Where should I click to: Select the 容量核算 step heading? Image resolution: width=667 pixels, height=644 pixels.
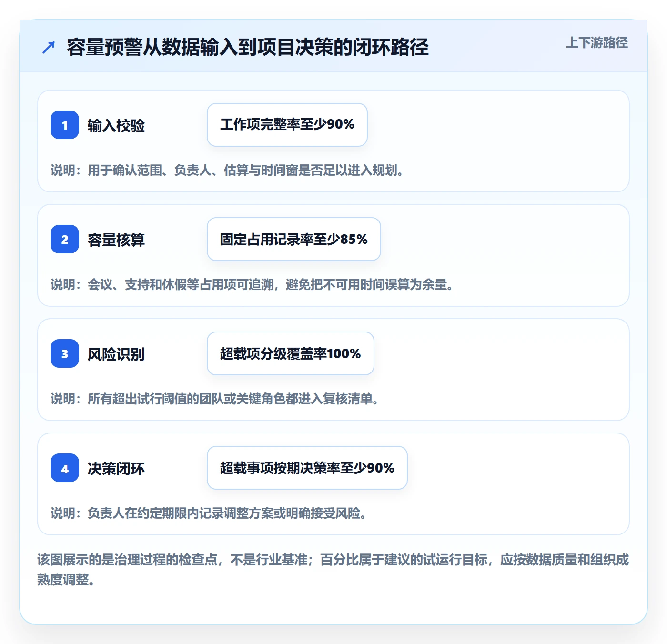point(116,240)
